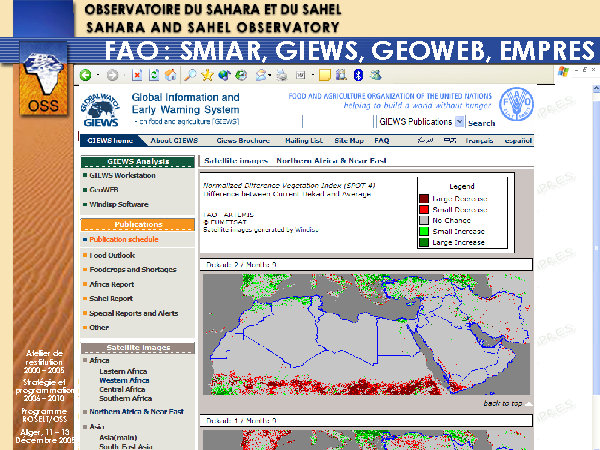Select the Asia(main) link
600x450 pixels.
click(x=118, y=437)
